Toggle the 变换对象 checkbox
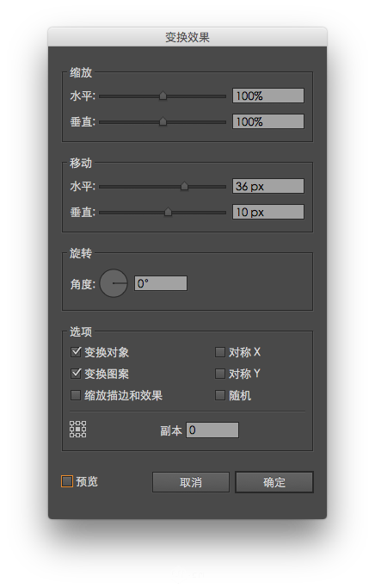The width and height of the screenshot is (375, 588). click(76, 352)
